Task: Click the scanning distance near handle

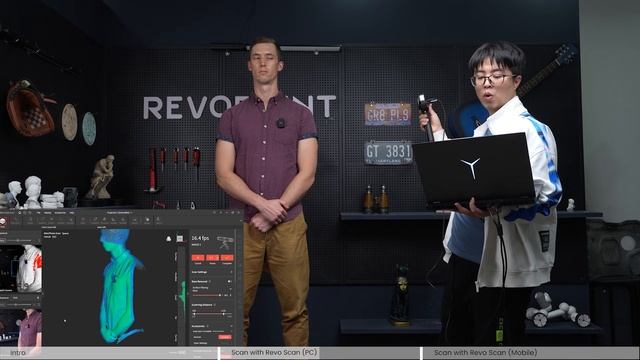Action: (194, 314)
